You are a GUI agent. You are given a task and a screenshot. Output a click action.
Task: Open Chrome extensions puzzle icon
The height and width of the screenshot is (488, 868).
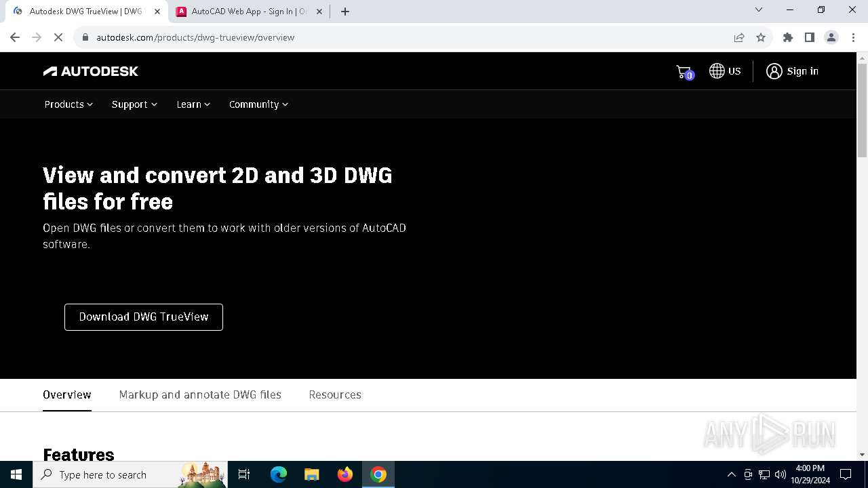[788, 37]
